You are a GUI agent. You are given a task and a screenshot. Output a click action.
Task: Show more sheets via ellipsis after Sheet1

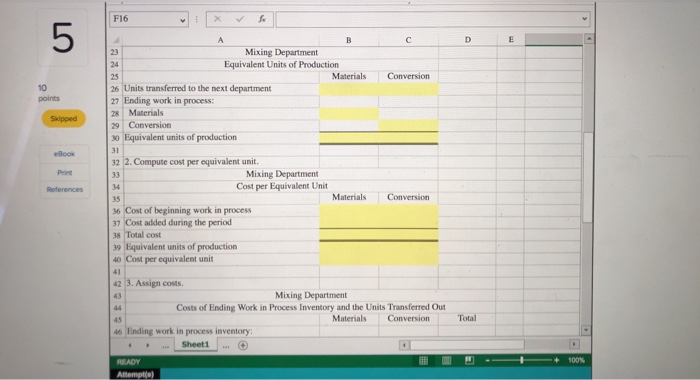click(x=226, y=346)
